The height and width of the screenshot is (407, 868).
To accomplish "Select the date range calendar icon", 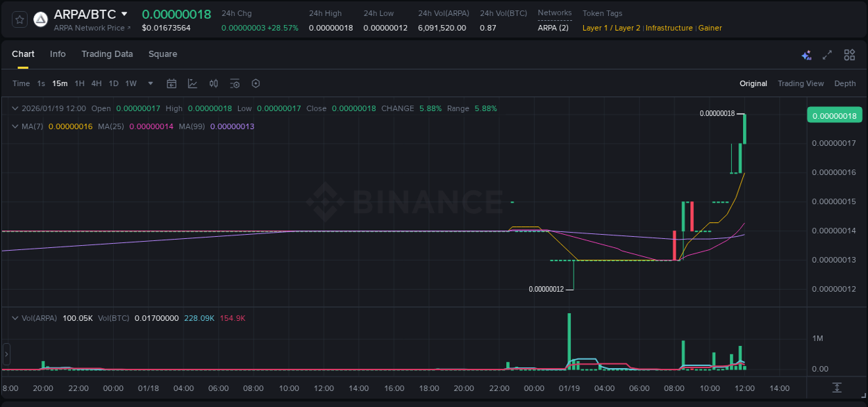I will click(x=172, y=83).
